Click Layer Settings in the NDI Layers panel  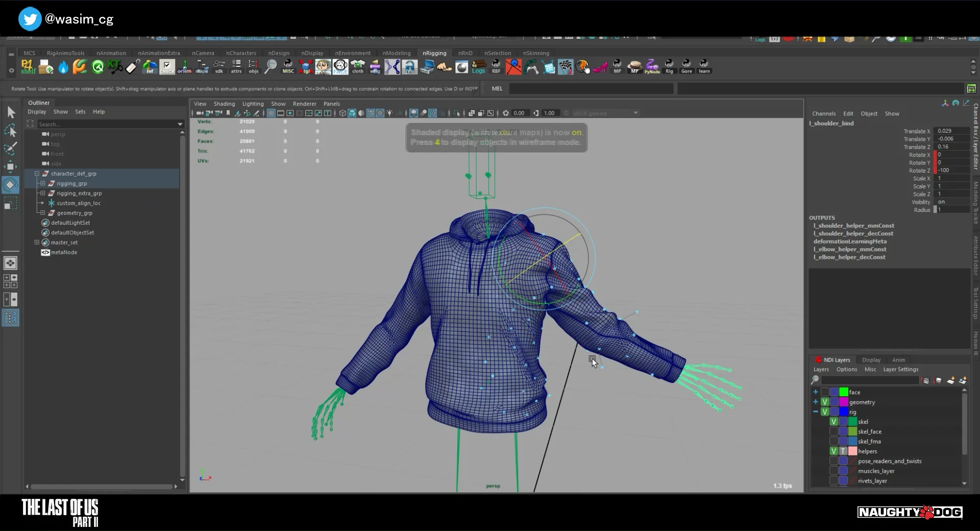(x=900, y=369)
